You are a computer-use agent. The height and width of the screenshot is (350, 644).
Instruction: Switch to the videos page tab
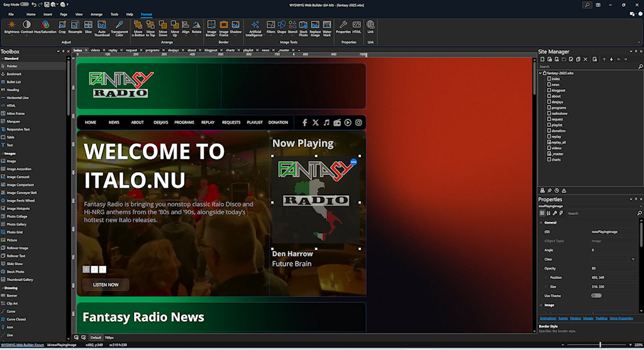coord(96,50)
